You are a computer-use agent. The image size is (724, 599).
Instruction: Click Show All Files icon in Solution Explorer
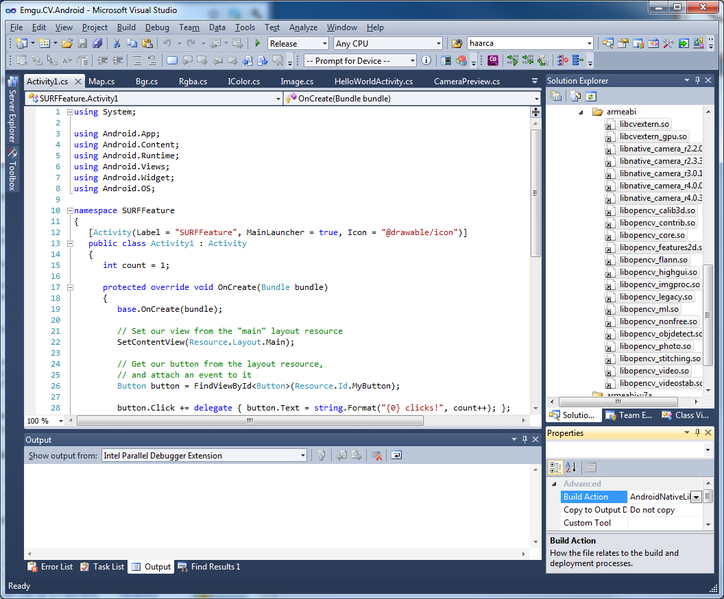[576, 96]
